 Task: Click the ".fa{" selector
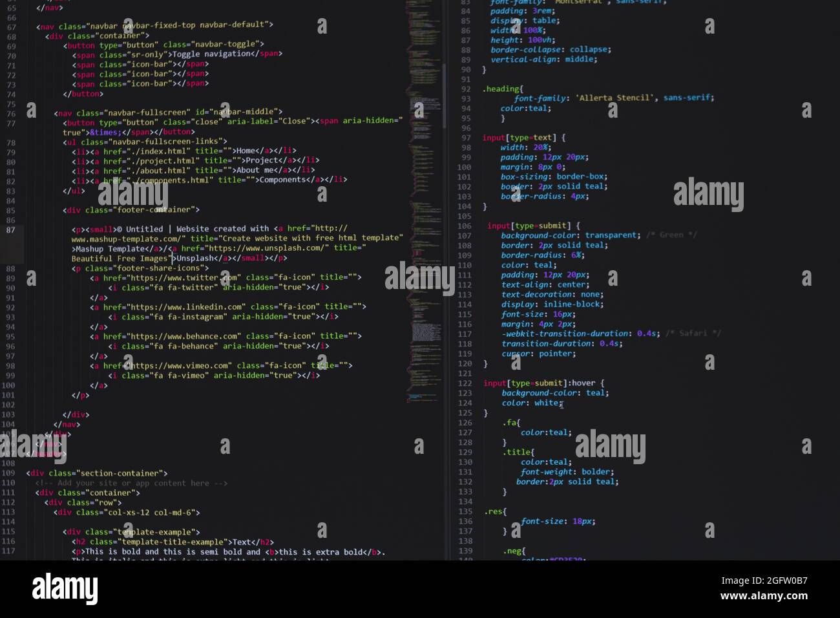[511, 422]
